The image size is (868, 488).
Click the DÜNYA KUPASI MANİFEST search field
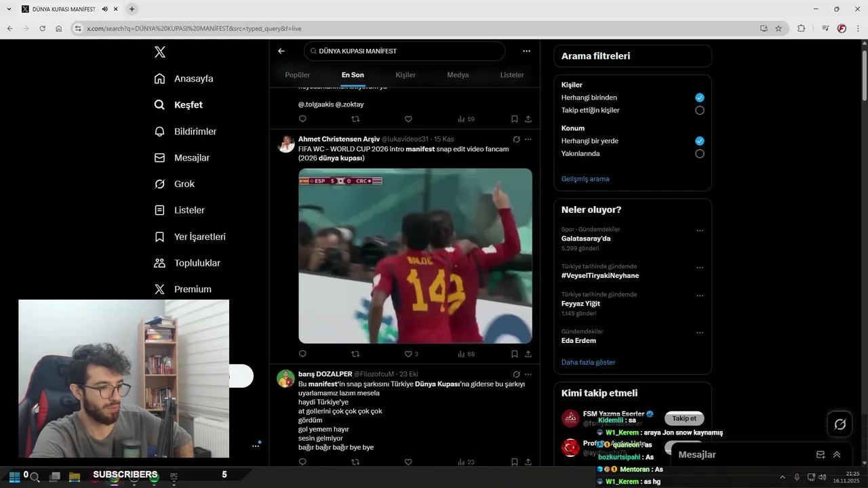pos(405,51)
